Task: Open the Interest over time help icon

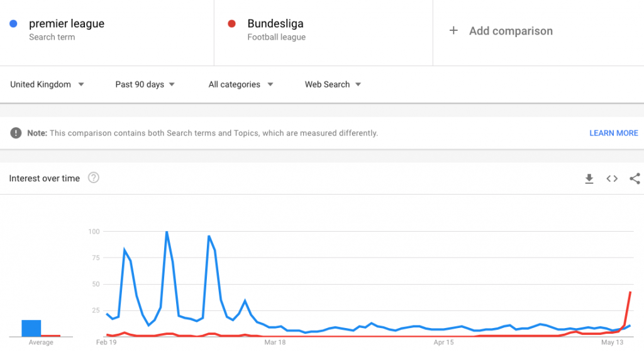Action: tap(94, 178)
